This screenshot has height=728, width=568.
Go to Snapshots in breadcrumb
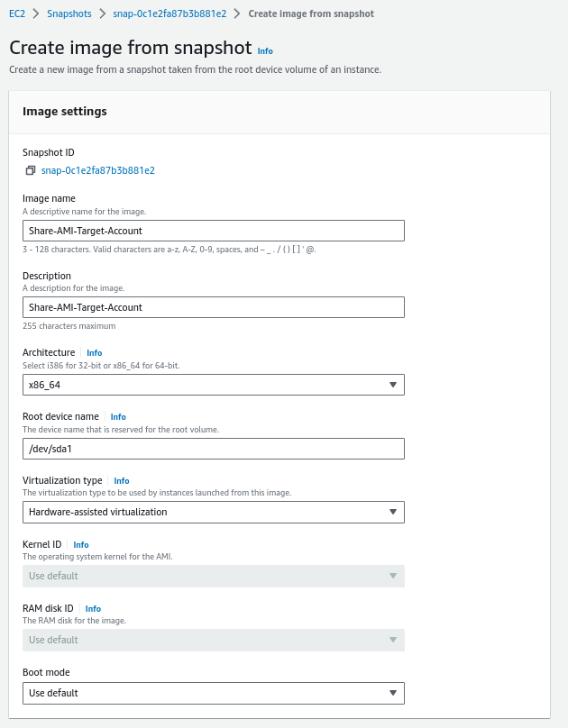tap(68, 14)
